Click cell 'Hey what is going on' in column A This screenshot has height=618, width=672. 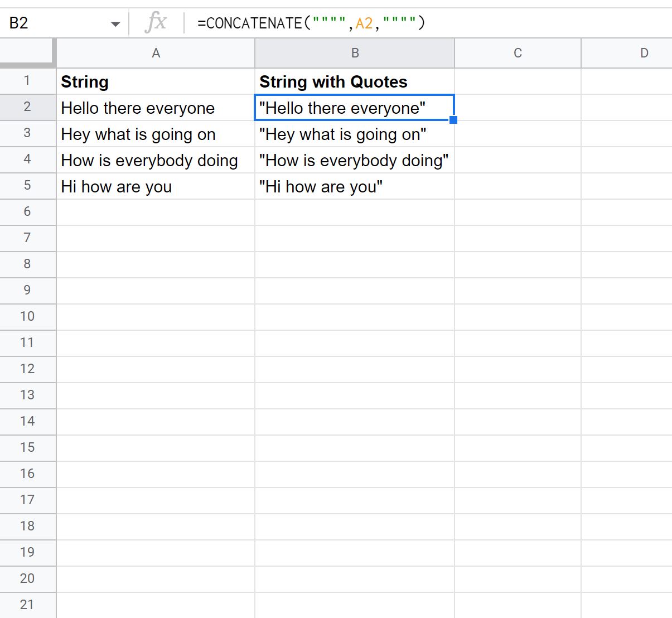click(156, 134)
